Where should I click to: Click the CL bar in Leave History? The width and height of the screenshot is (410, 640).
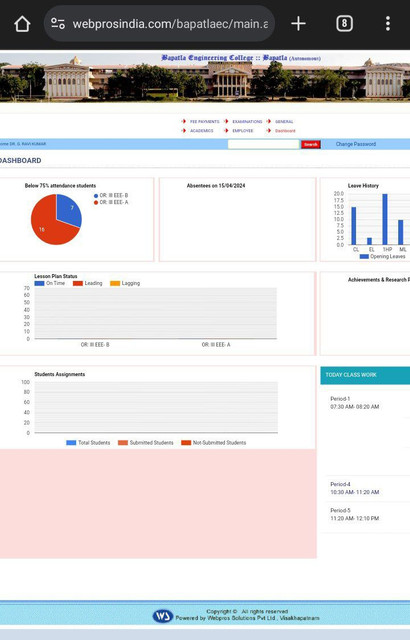[x=354, y=226]
